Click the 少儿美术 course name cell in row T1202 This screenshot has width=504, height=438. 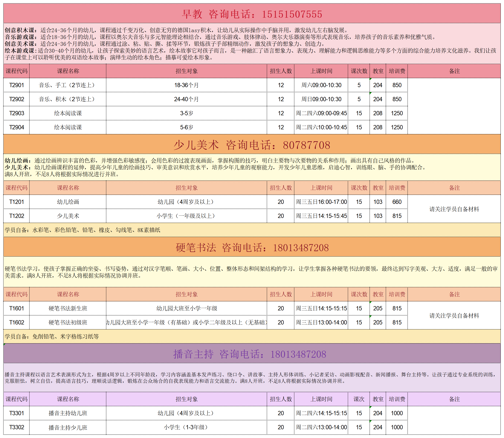coord(68,216)
